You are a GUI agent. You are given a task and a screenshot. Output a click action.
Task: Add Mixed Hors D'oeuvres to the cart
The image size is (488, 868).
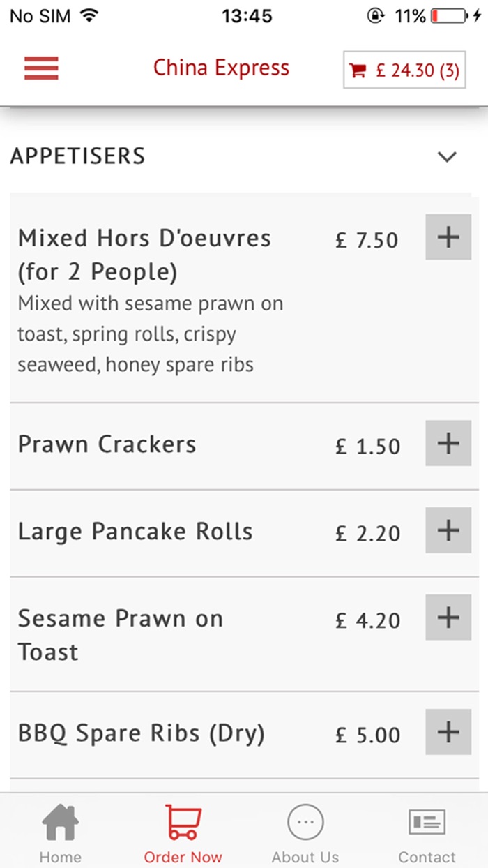[448, 237]
